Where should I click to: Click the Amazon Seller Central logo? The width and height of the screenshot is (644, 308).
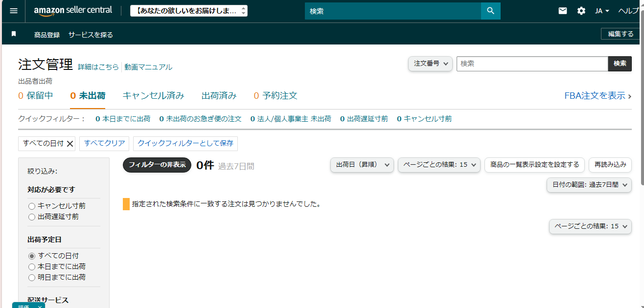coord(73,11)
